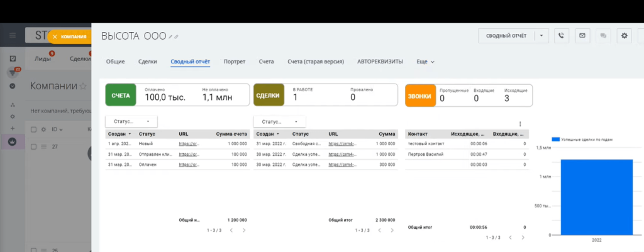Switch to the Общие tab
Image resolution: width=644 pixels, height=252 pixels.
pos(116,62)
